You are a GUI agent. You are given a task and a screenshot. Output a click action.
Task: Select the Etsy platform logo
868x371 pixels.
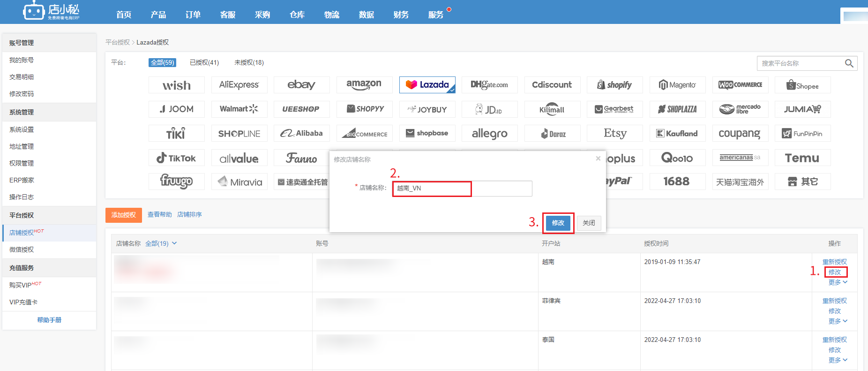[x=615, y=134]
